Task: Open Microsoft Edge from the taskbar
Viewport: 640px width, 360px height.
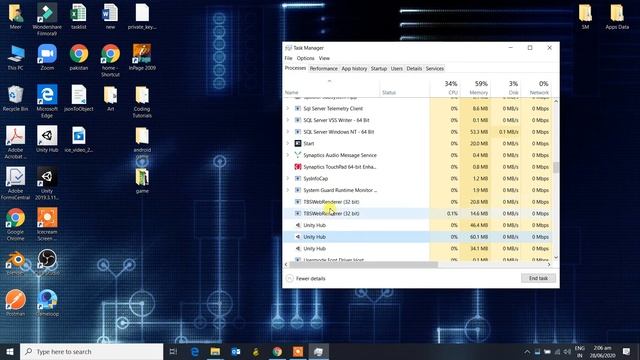Action: 195,351
